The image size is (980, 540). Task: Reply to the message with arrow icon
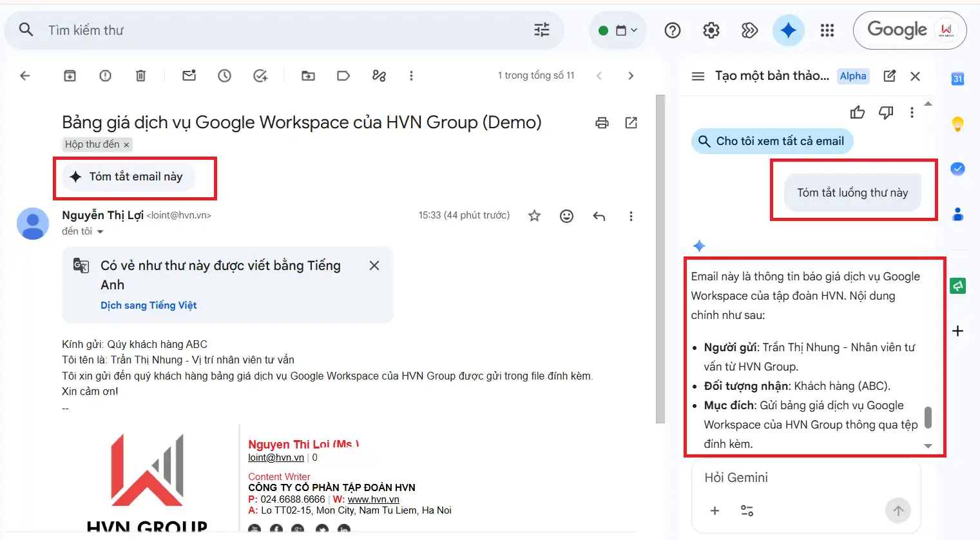(599, 216)
